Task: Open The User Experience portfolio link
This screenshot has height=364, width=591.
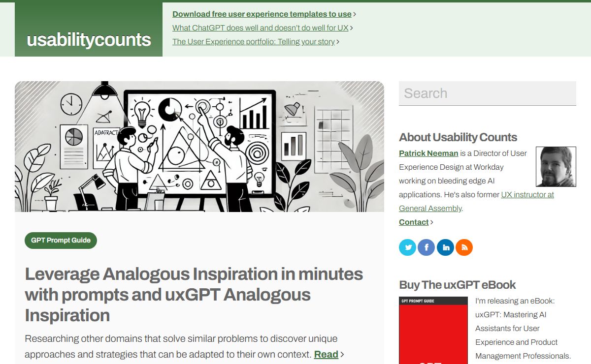Action: coord(254,42)
